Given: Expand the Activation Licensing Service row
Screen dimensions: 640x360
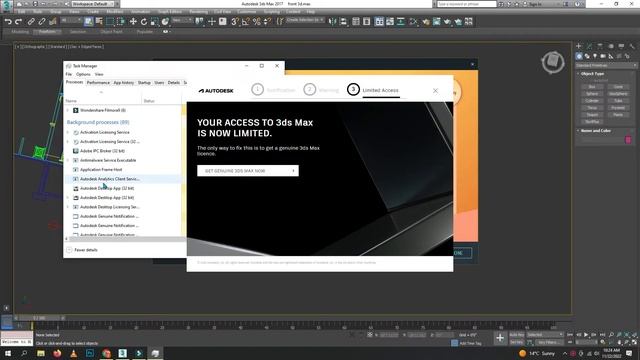Looking at the screenshot, I should pos(68,132).
